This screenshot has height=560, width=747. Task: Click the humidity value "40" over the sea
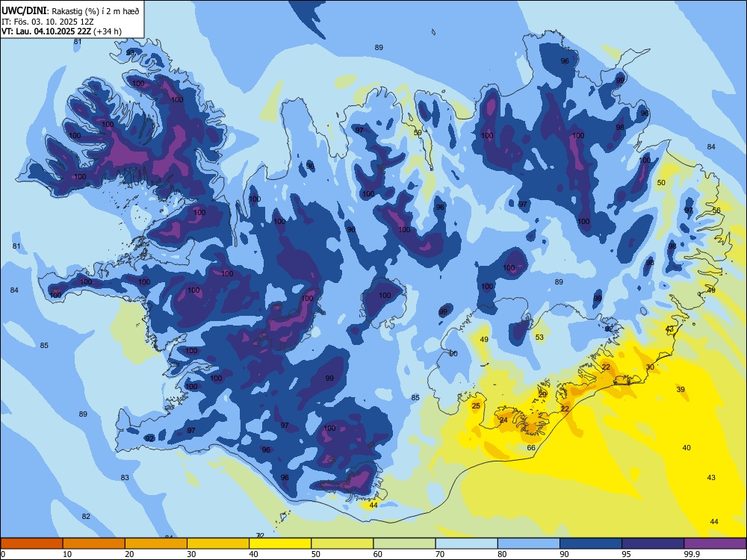click(686, 447)
